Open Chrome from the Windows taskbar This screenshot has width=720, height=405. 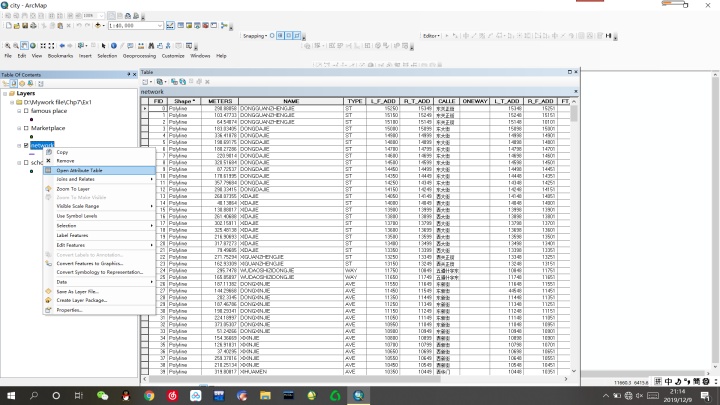[x=149, y=395]
